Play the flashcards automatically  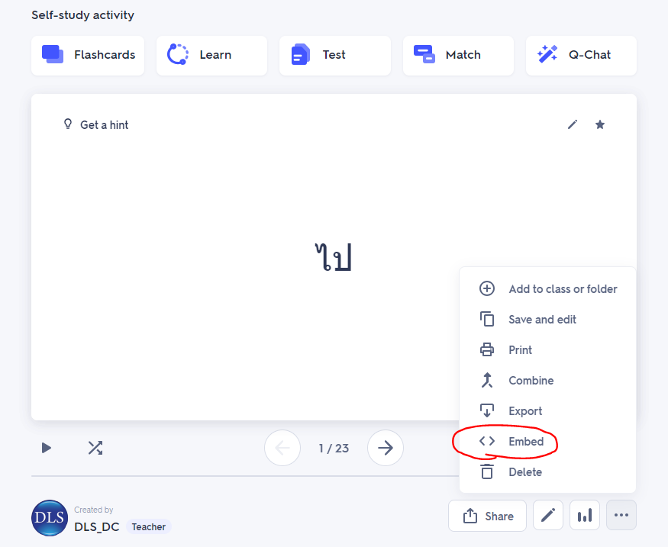click(46, 448)
